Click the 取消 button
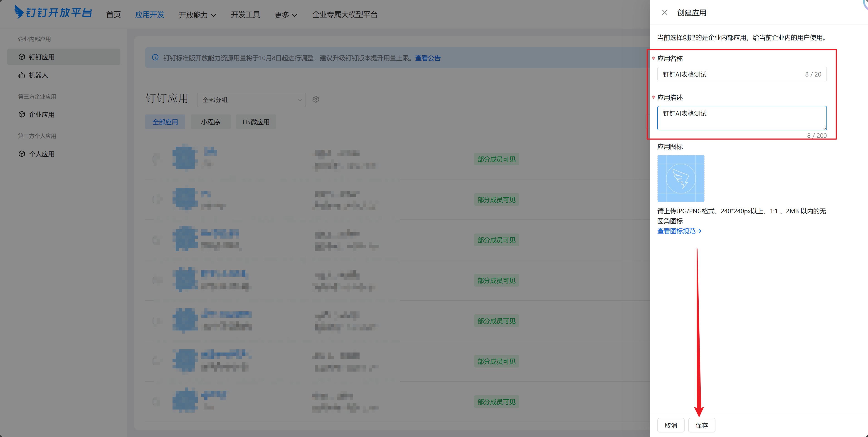This screenshot has width=868, height=437. coord(671,425)
